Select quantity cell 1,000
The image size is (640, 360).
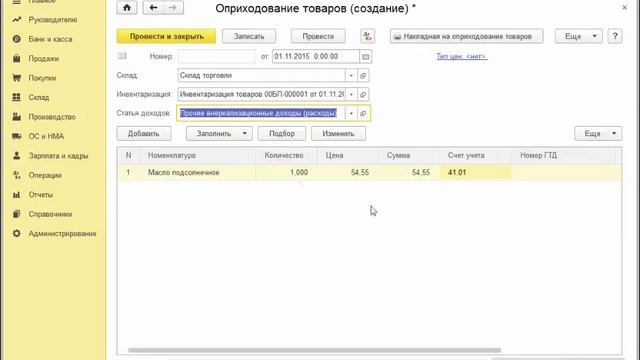286,173
